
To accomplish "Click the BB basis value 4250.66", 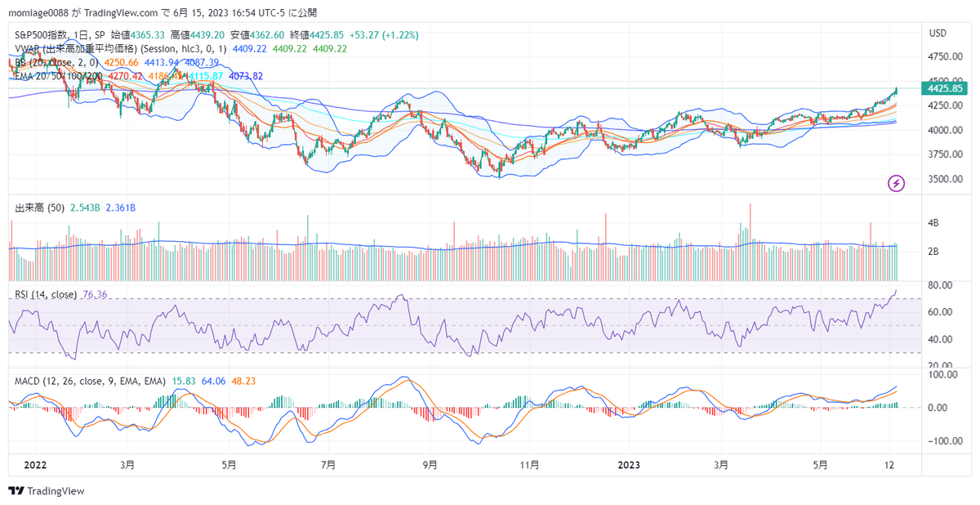I will click(x=122, y=62).
